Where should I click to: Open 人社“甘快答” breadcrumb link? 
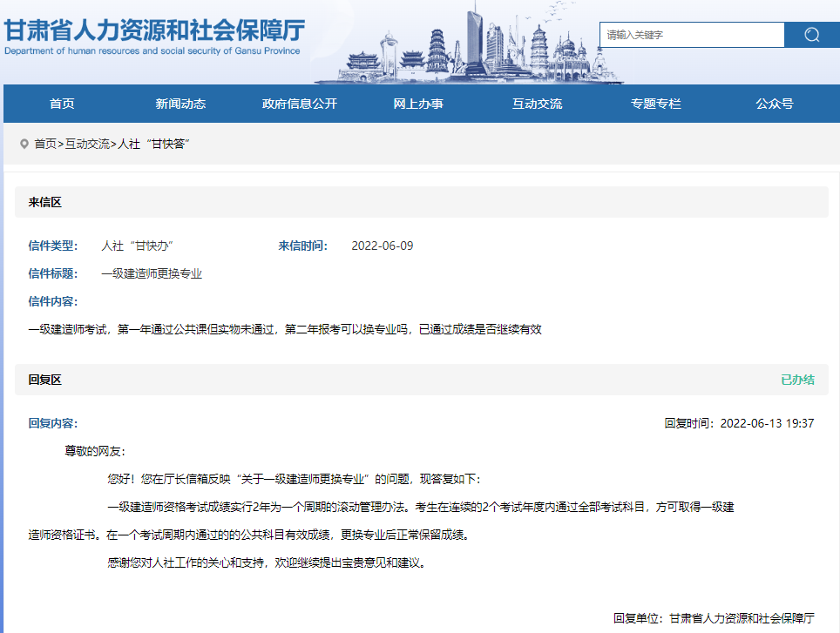click(x=153, y=144)
